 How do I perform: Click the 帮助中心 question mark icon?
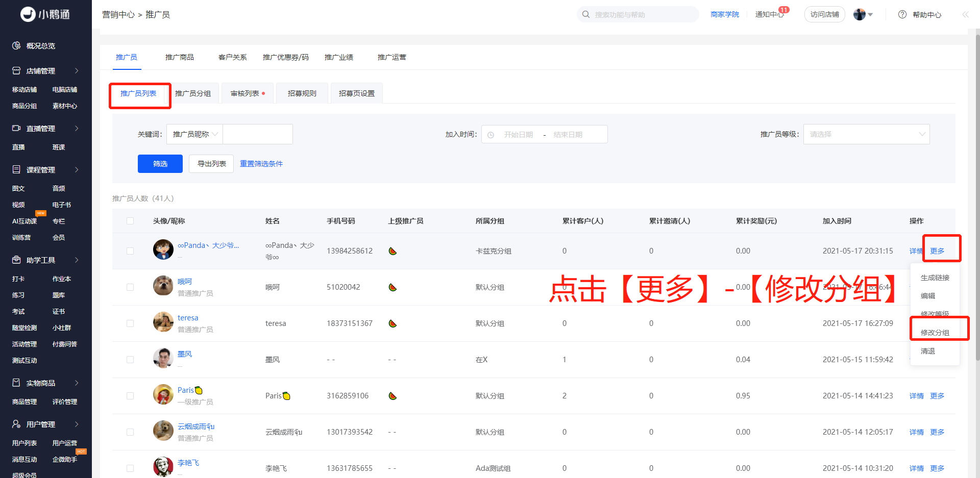[x=902, y=14]
